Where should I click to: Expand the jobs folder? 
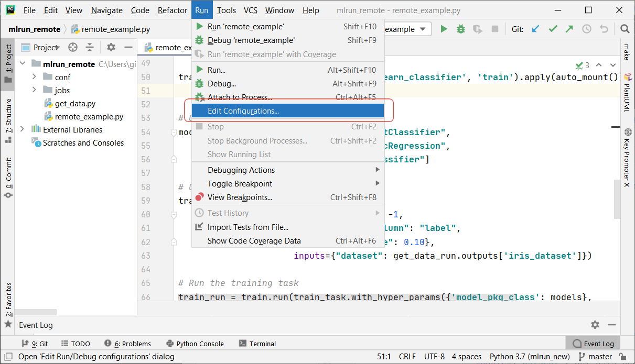click(x=35, y=90)
